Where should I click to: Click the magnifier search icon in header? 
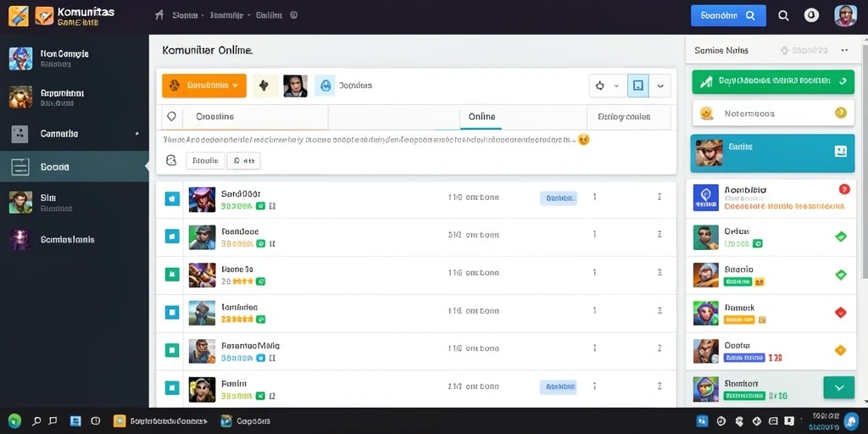(x=783, y=15)
